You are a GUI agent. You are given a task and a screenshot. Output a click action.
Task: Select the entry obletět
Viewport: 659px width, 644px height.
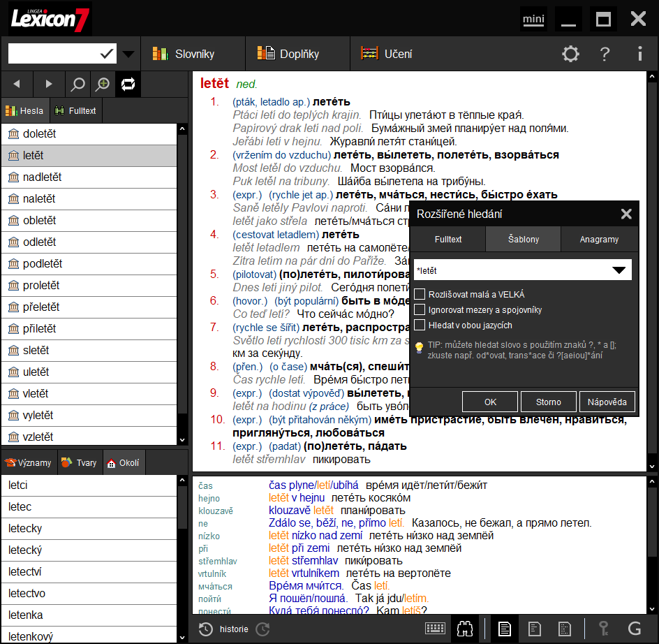[x=89, y=221]
